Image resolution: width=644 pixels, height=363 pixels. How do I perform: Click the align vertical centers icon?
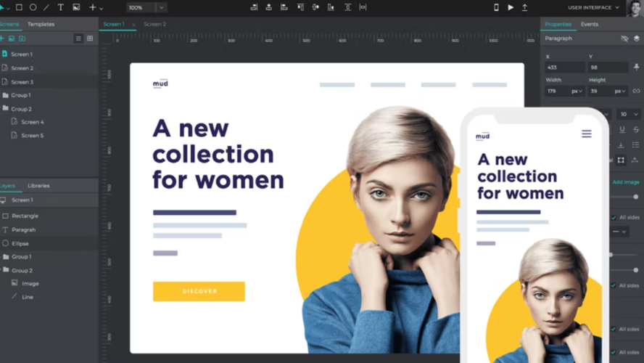click(x=315, y=7)
